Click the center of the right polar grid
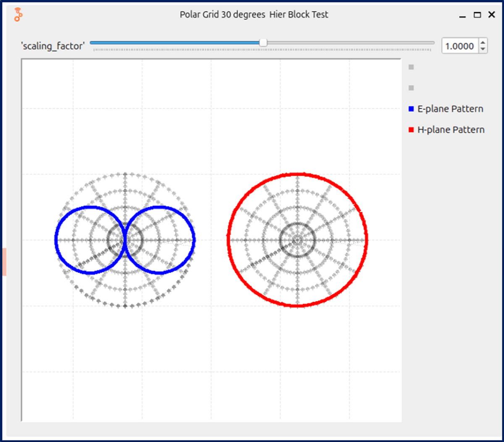 tap(297, 241)
